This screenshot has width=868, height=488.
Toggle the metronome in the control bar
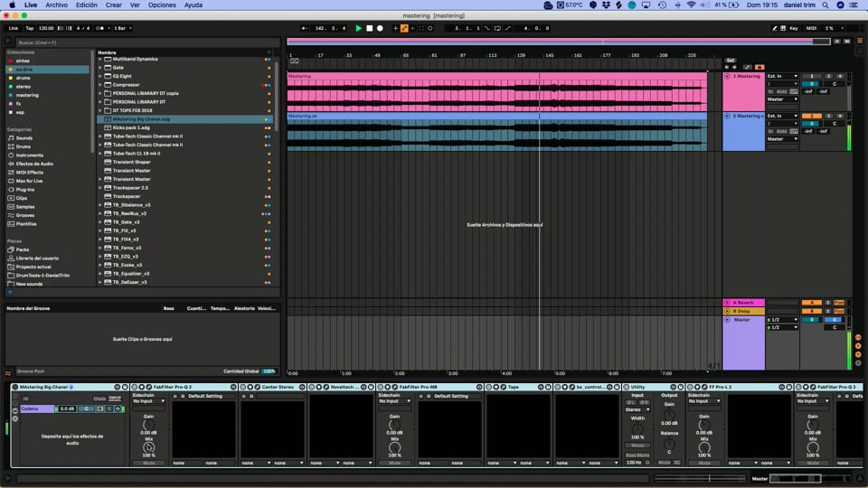tap(99, 28)
